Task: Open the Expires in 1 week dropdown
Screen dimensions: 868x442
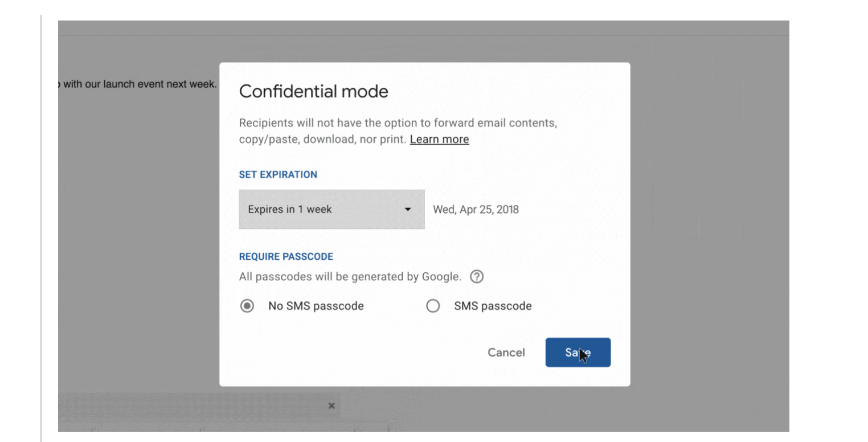Action: 331,209
